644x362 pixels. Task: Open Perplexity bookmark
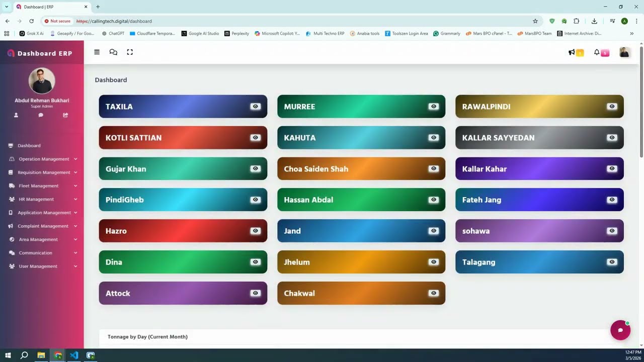(236, 34)
